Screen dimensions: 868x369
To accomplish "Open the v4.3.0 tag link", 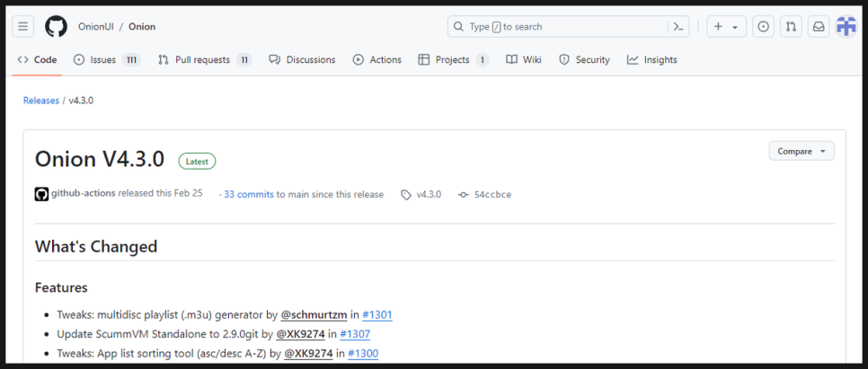I will (x=421, y=194).
